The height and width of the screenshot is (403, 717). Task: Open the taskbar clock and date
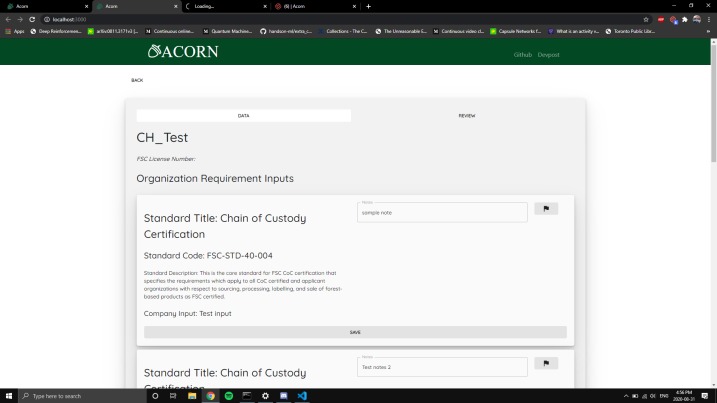(684, 396)
